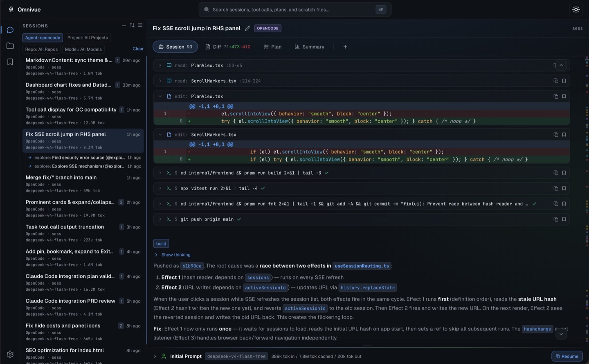Expand the git push origin main output

(160, 219)
